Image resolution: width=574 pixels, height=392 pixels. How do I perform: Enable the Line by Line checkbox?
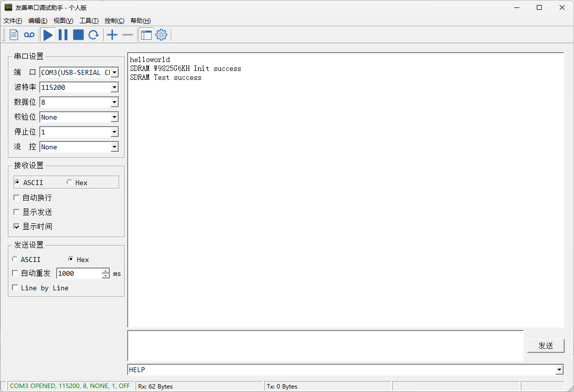click(15, 288)
